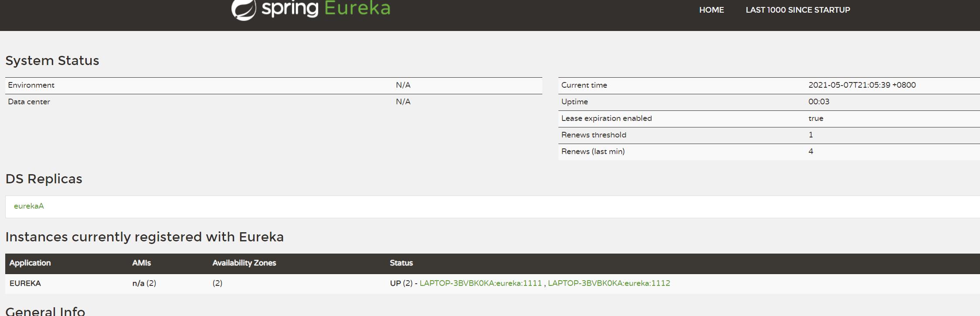Select the Environment label
The image size is (980, 316).
click(31, 85)
